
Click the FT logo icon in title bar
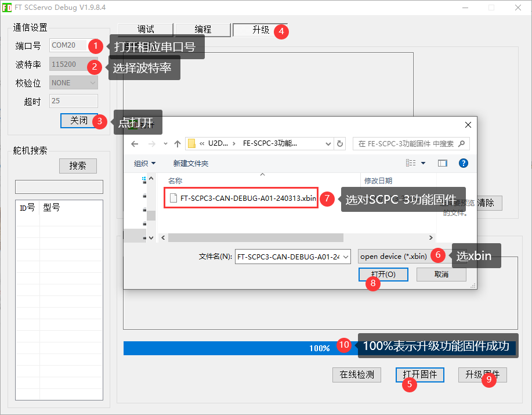[x=8, y=7]
